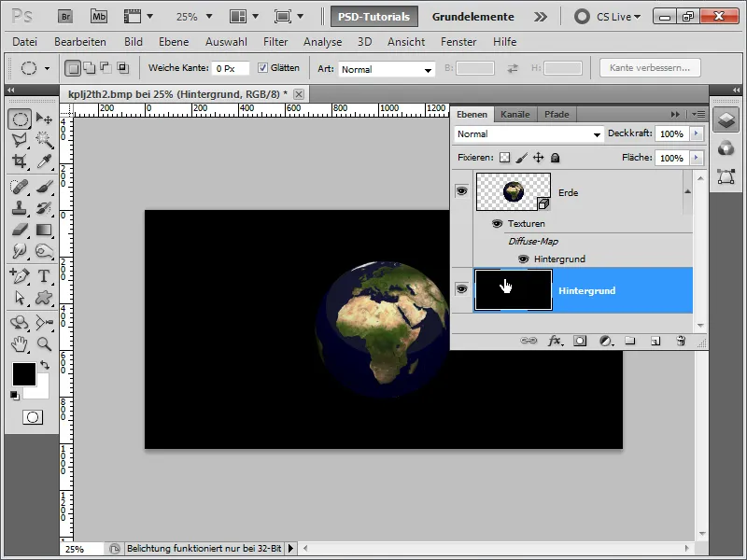The width and height of the screenshot is (747, 560).
Task: Open adjustment layer menu
Action: coord(606,341)
